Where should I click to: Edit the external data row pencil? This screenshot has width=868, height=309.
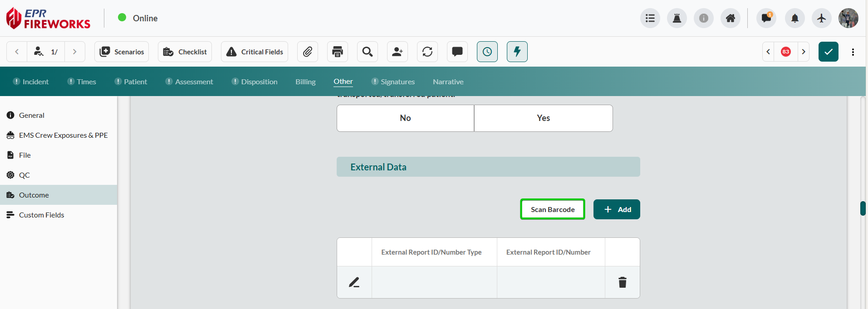click(x=354, y=282)
